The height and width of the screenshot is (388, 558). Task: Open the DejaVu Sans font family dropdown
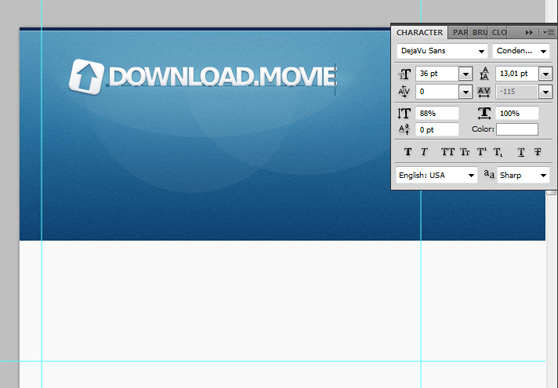point(442,51)
